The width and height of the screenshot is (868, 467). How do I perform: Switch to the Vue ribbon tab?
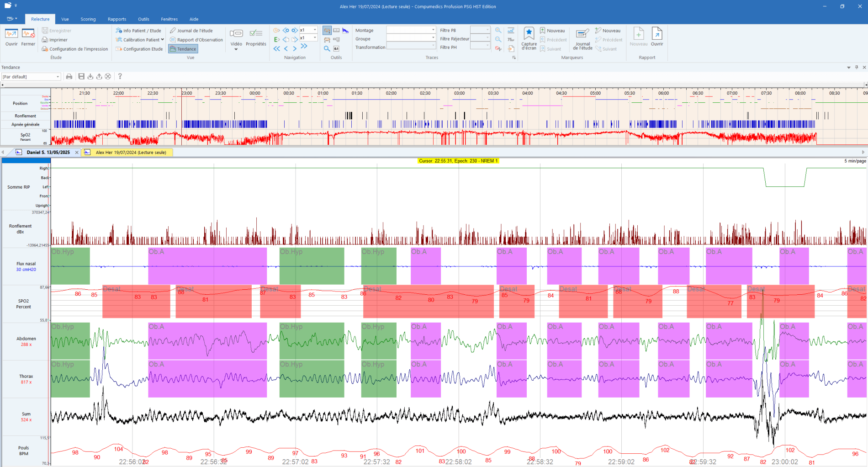(65, 19)
